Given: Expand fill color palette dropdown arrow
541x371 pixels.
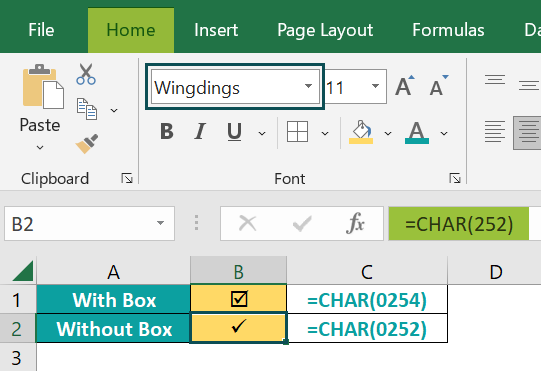Looking at the screenshot, I should [388, 133].
